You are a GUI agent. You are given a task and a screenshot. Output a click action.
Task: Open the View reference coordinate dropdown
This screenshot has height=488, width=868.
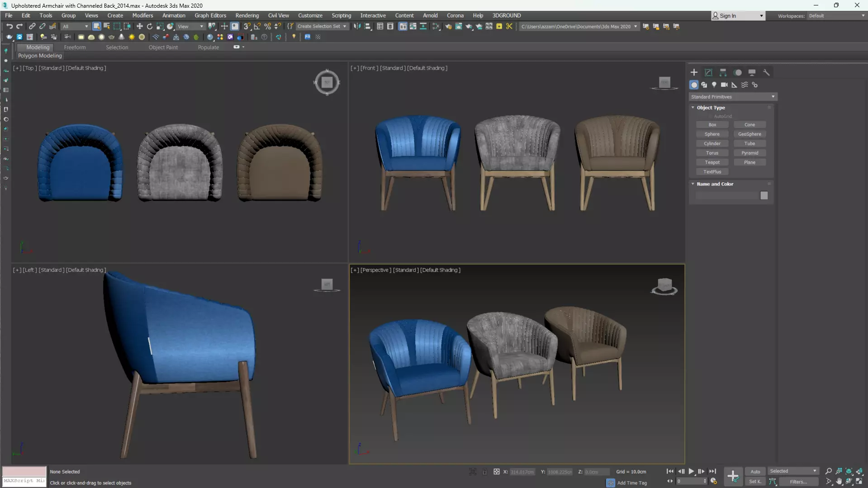click(x=190, y=26)
